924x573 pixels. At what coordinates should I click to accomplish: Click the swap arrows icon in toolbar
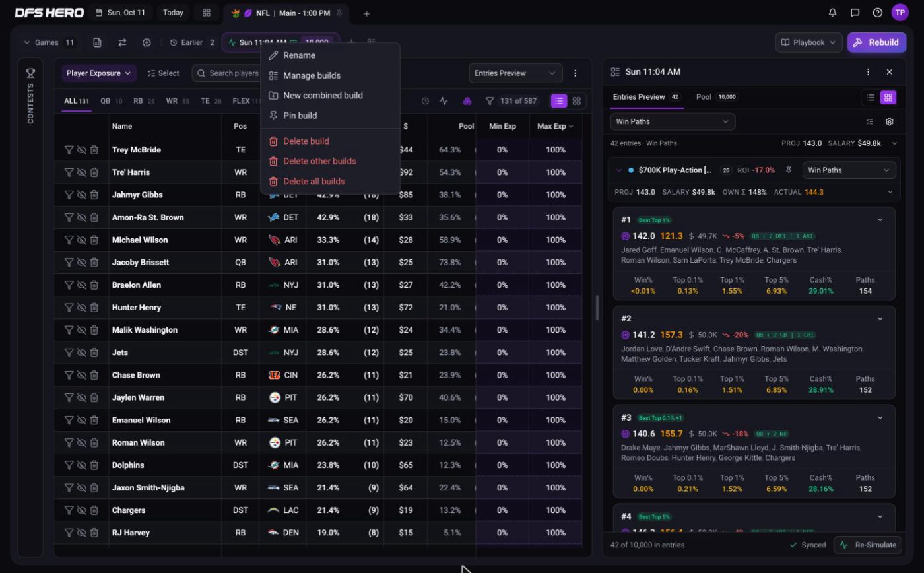click(122, 42)
